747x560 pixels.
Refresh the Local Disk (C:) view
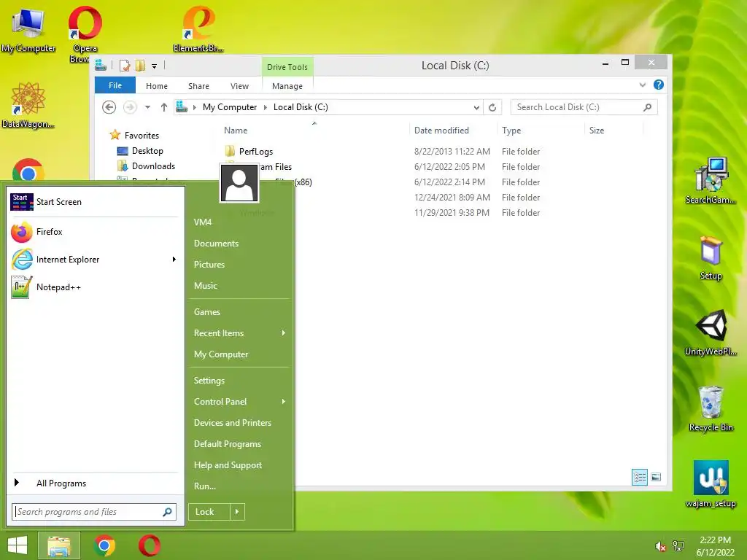click(492, 107)
